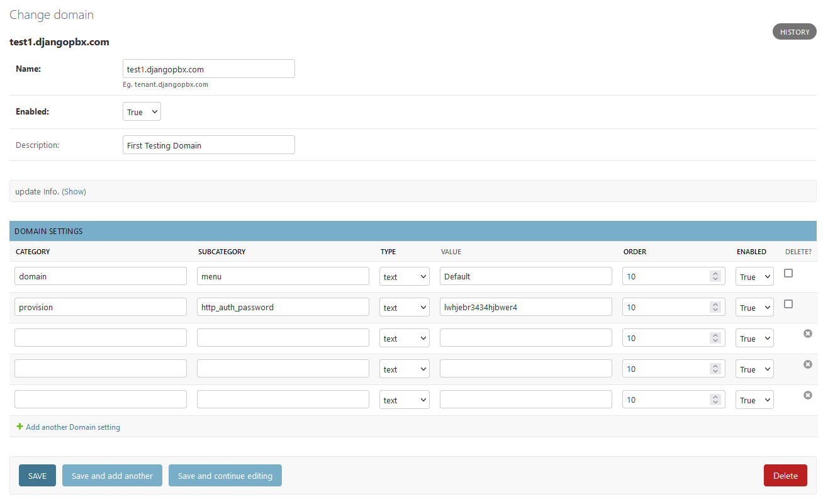Image resolution: width=823 pixels, height=504 pixels.
Task: Click the SAVE button
Action: tap(37, 476)
